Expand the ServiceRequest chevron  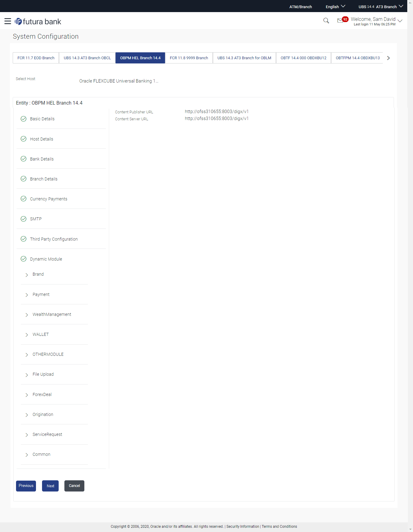pos(27,435)
